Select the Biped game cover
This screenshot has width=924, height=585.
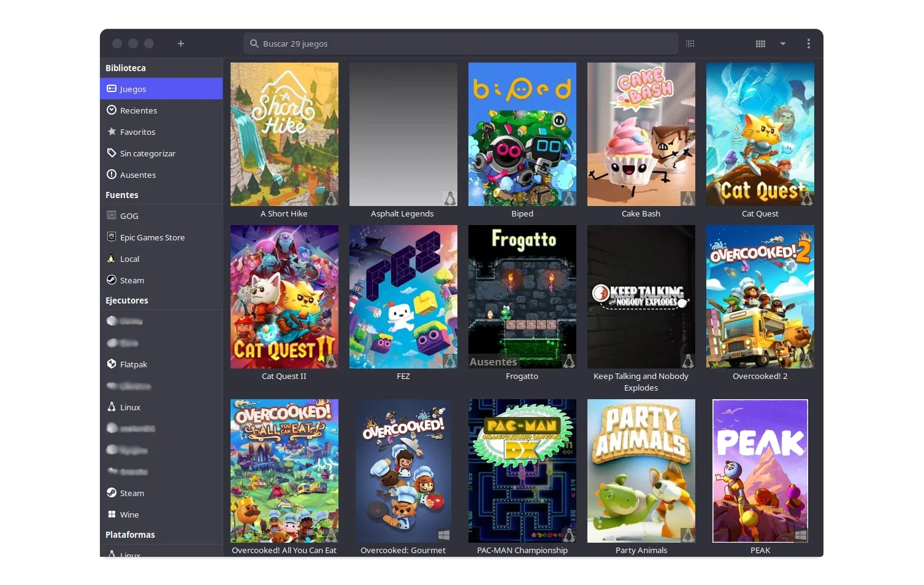[x=522, y=134]
